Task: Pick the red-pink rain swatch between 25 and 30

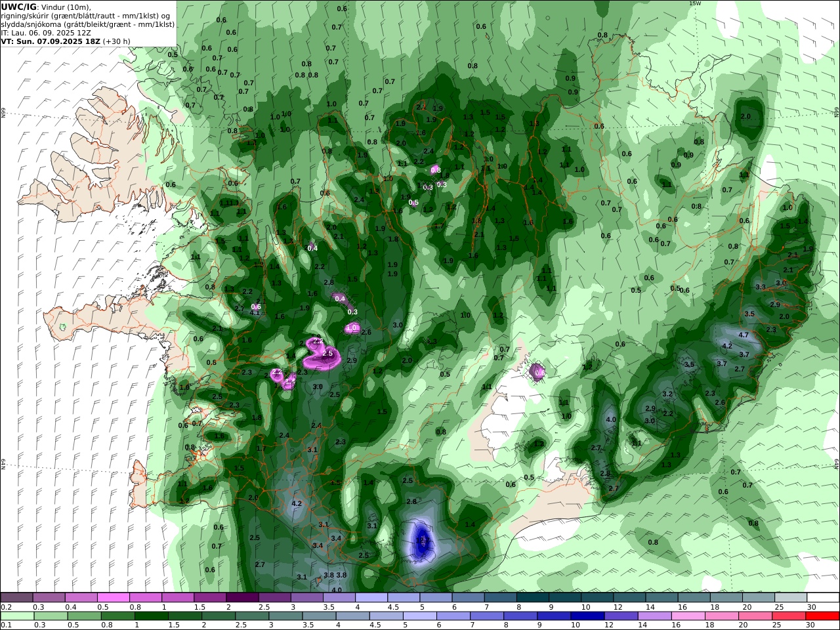Action: [x=789, y=616]
